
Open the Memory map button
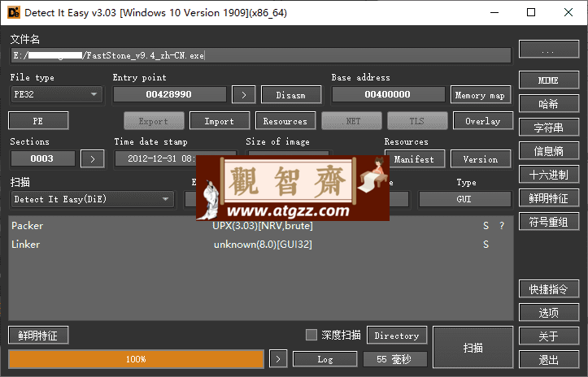tap(481, 95)
